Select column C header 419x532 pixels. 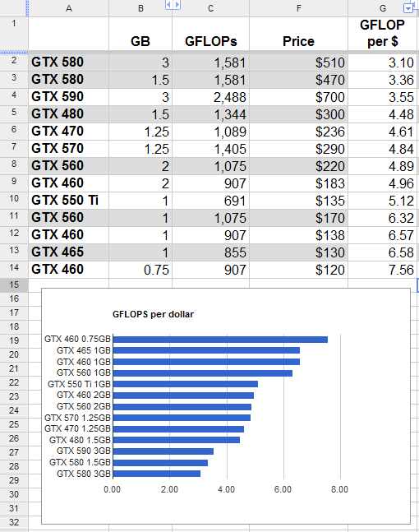tap(210, 8)
